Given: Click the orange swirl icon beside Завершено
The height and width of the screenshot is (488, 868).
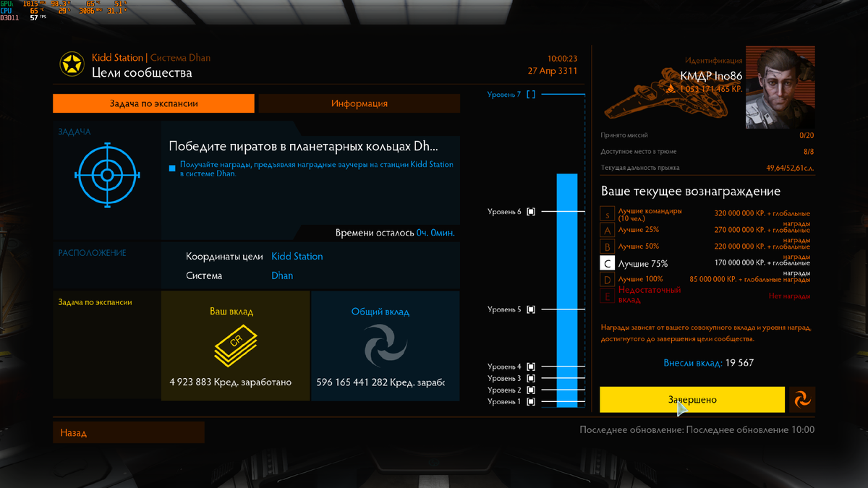Looking at the screenshot, I should 801,400.
